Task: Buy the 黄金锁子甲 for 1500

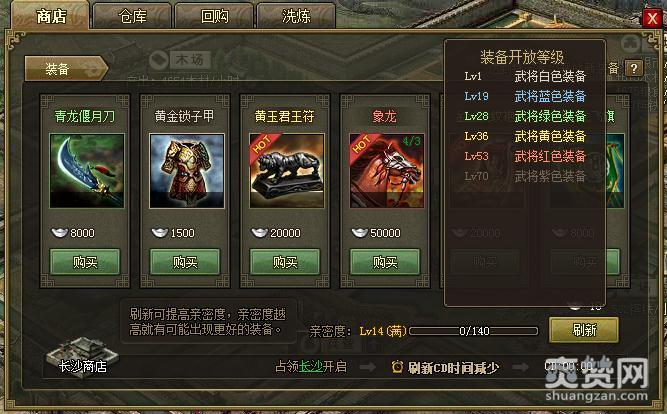Action: pos(185,262)
